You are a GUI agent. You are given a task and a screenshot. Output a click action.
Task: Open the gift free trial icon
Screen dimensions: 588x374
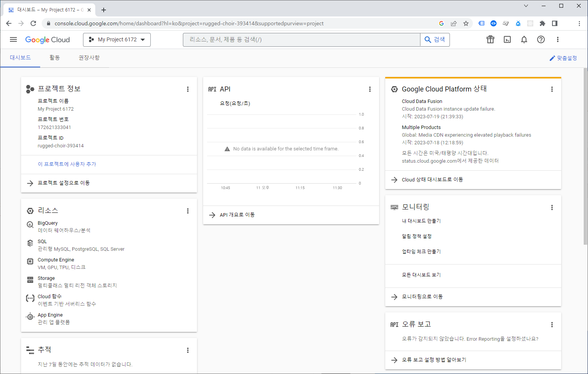point(490,39)
